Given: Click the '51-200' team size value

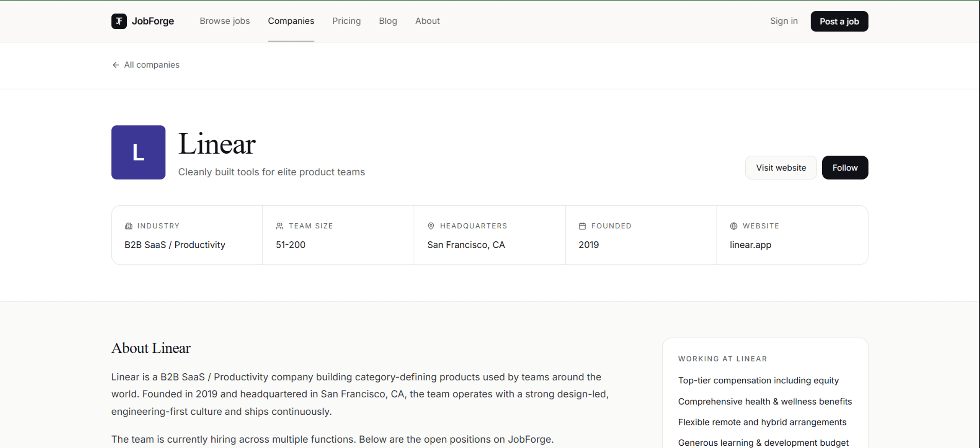Looking at the screenshot, I should coord(291,245).
